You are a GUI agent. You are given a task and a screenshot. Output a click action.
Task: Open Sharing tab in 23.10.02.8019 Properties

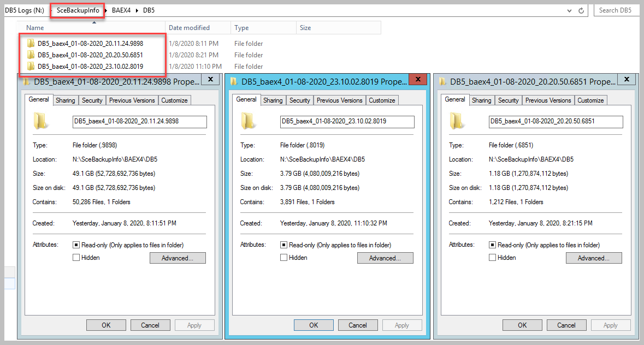click(273, 100)
